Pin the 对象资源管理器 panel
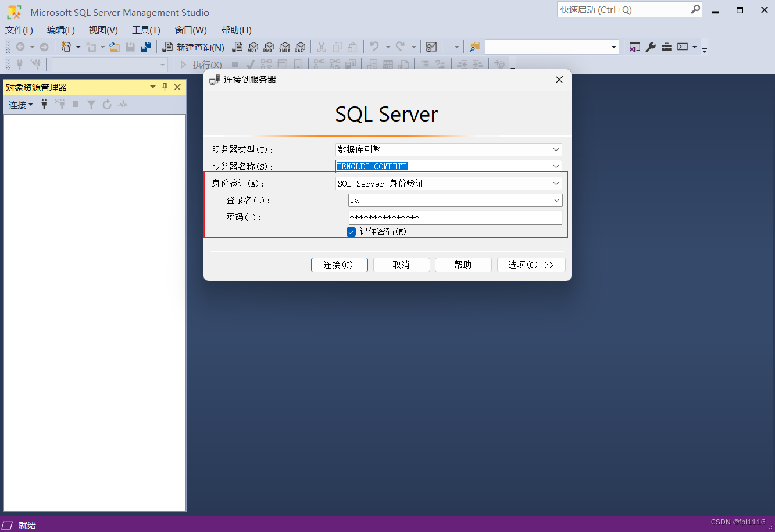Viewport: 775px width, 532px height. click(165, 87)
